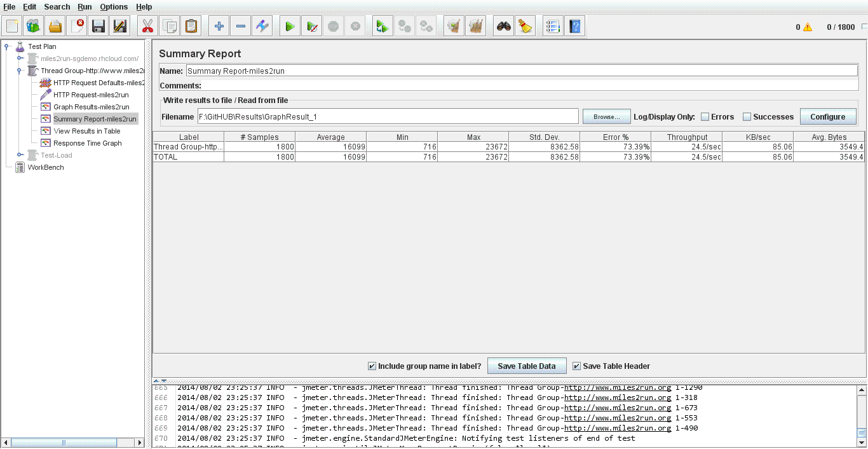
Task: Open the Run menu
Action: click(x=85, y=7)
